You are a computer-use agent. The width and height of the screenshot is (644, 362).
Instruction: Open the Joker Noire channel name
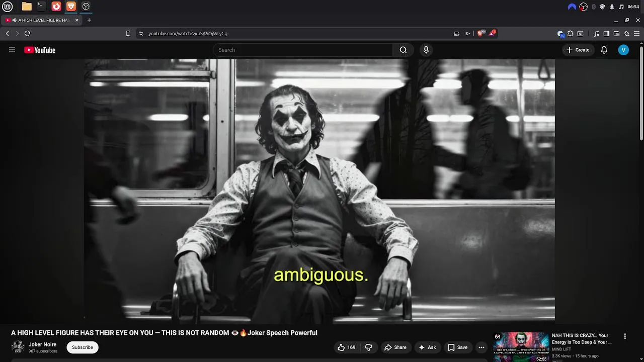click(42, 344)
